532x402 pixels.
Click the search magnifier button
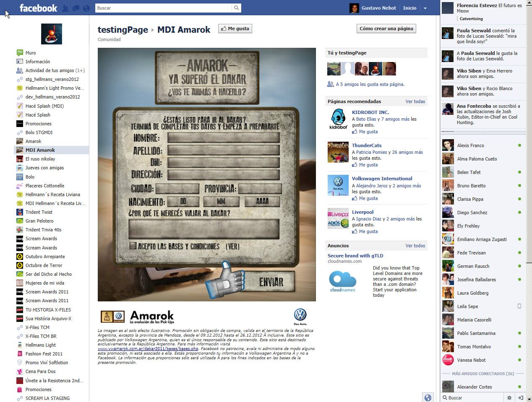[237, 8]
